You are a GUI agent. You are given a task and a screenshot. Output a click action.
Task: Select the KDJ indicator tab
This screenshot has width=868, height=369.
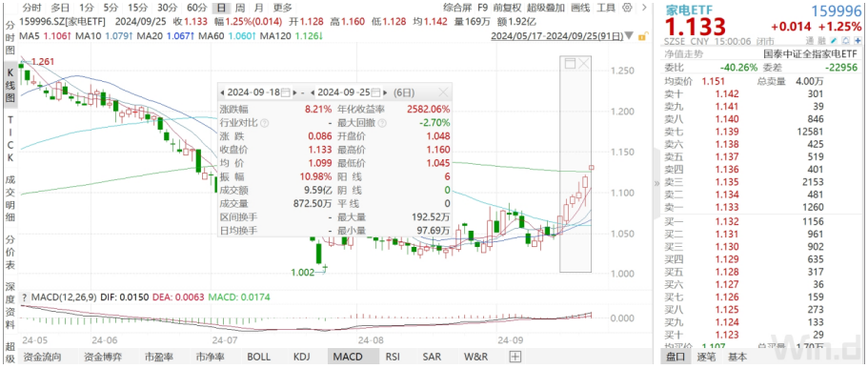coord(301,357)
